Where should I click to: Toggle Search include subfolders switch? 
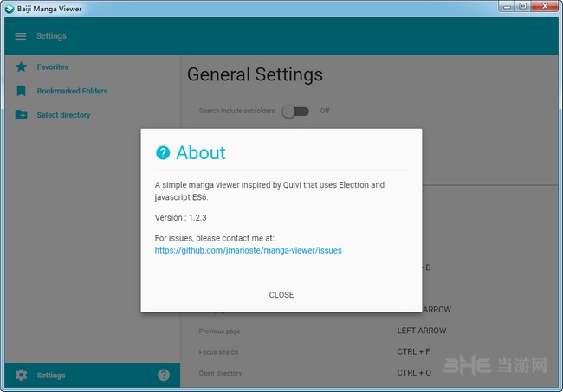[294, 111]
